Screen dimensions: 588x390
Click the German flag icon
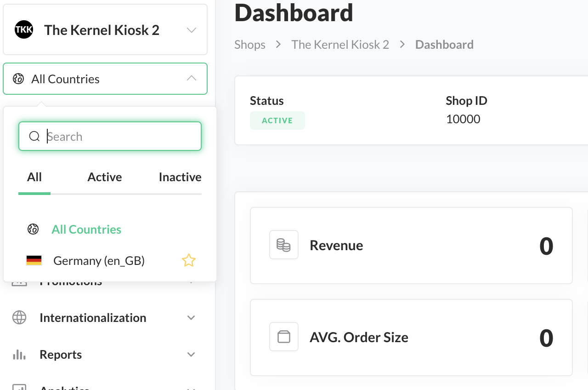34,261
